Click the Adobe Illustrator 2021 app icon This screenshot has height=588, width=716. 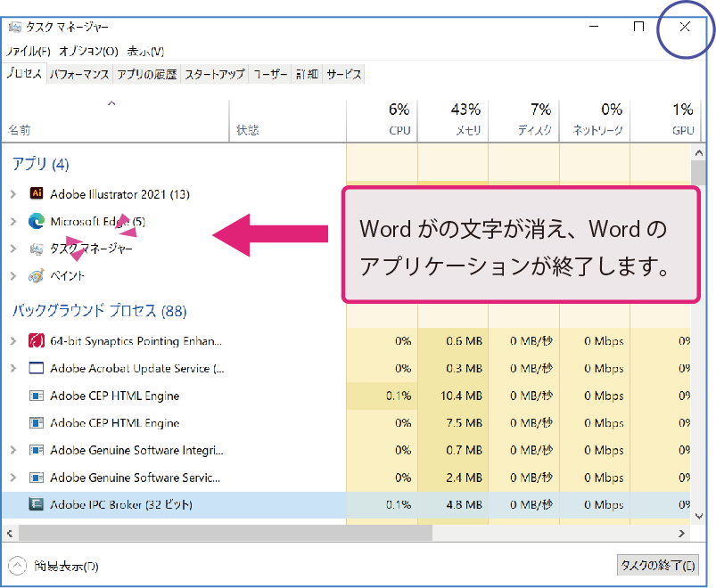coord(37,193)
